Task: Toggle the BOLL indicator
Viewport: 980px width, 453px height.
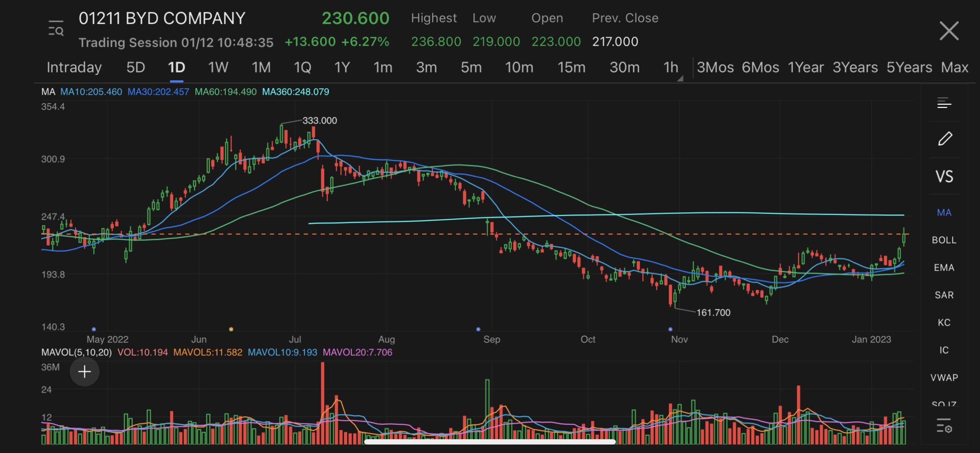Action: pyautogui.click(x=944, y=240)
